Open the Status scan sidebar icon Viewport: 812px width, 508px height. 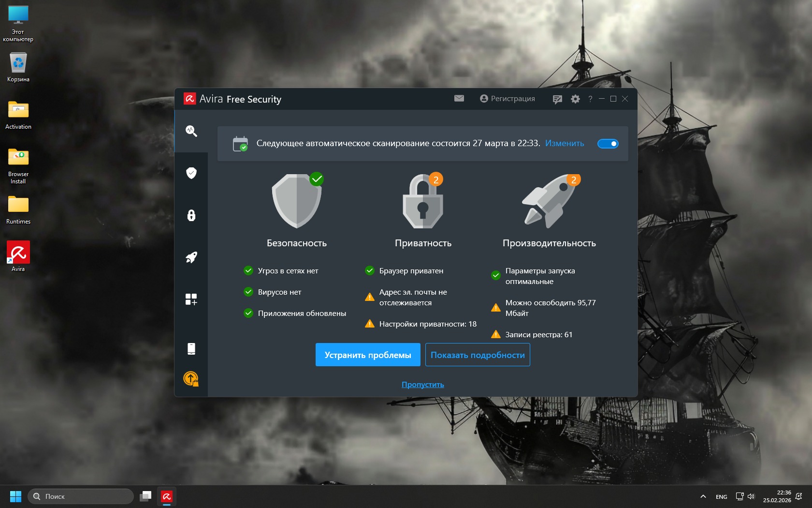(191, 131)
